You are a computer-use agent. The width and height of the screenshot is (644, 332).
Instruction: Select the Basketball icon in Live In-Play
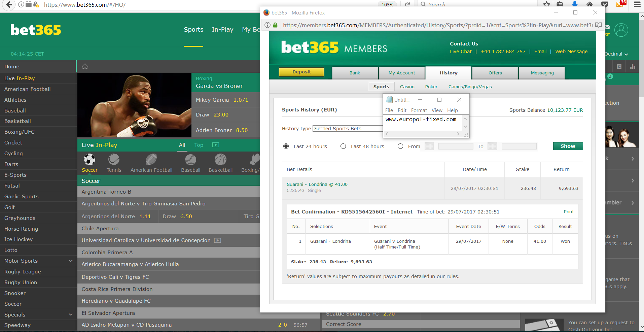click(220, 159)
